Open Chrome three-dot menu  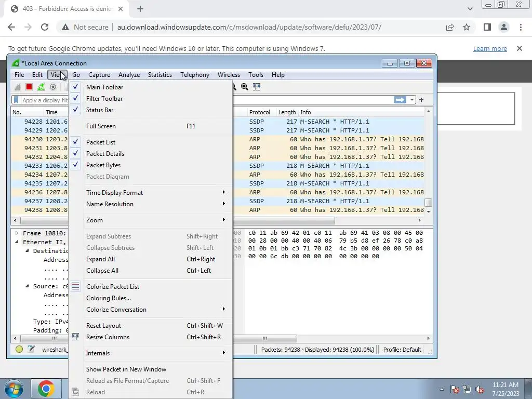[521, 27]
